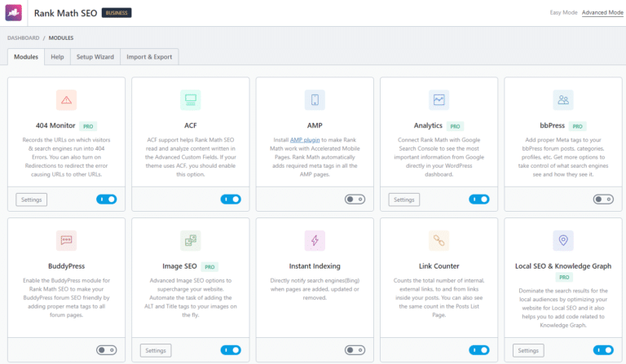This screenshot has height=364, width=626.
Task: Click the AMP mobile phone icon
Action: [315, 100]
